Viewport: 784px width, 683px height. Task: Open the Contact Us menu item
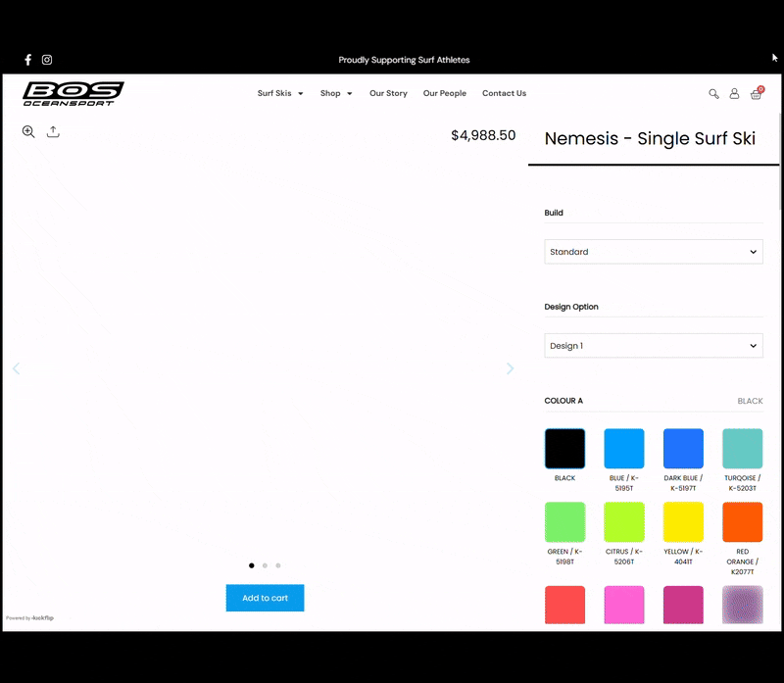(x=504, y=93)
